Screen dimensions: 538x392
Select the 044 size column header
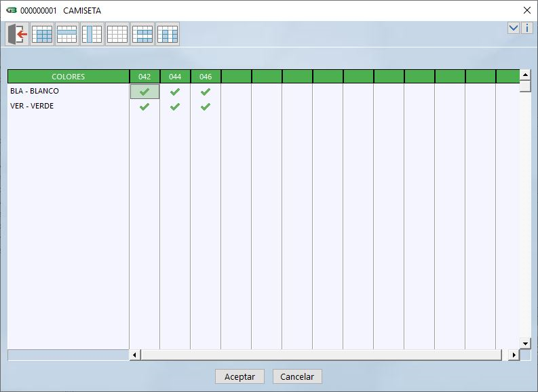click(175, 77)
